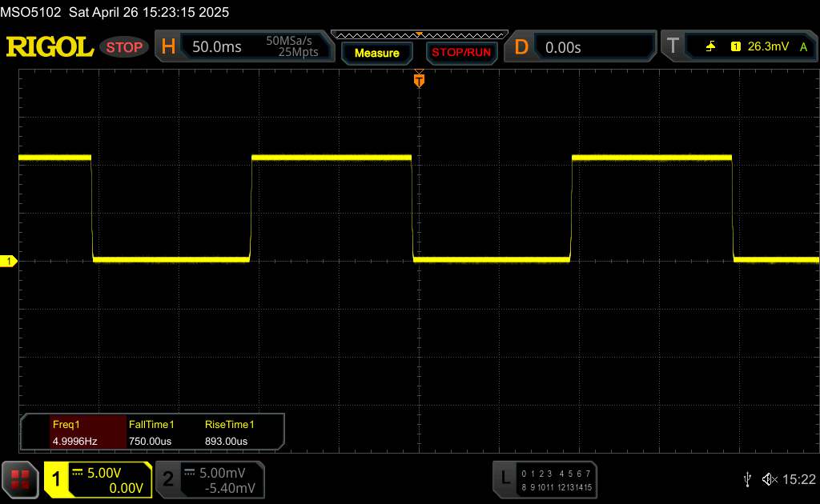This screenshot has height=504, width=820.
Task: Click channel 1 scale 5.00V
Action: pyautogui.click(x=104, y=473)
